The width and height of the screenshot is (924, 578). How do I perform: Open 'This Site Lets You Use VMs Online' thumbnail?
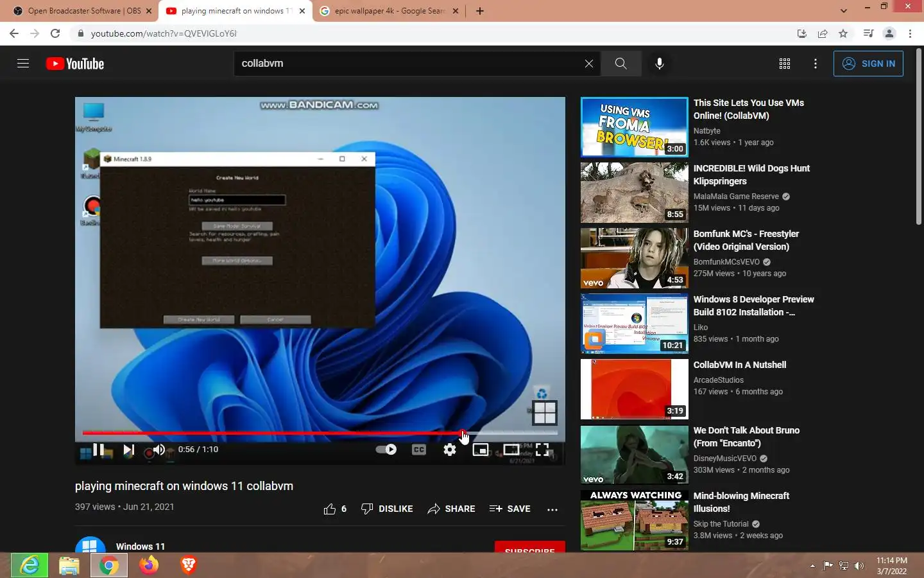[x=634, y=127]
